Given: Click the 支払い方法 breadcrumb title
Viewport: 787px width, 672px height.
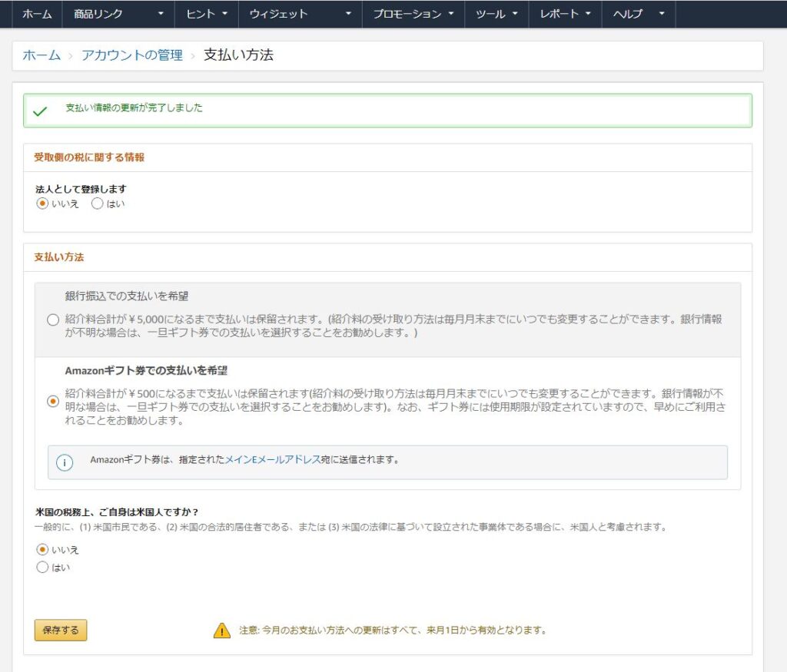Looking at the screenshot, I should click(238, 55).
